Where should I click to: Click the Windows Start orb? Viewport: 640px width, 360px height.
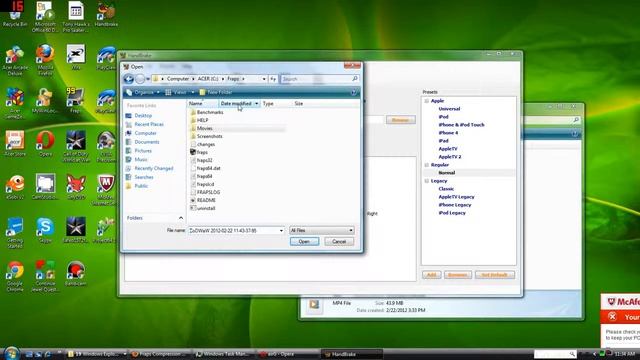(11, 353)
